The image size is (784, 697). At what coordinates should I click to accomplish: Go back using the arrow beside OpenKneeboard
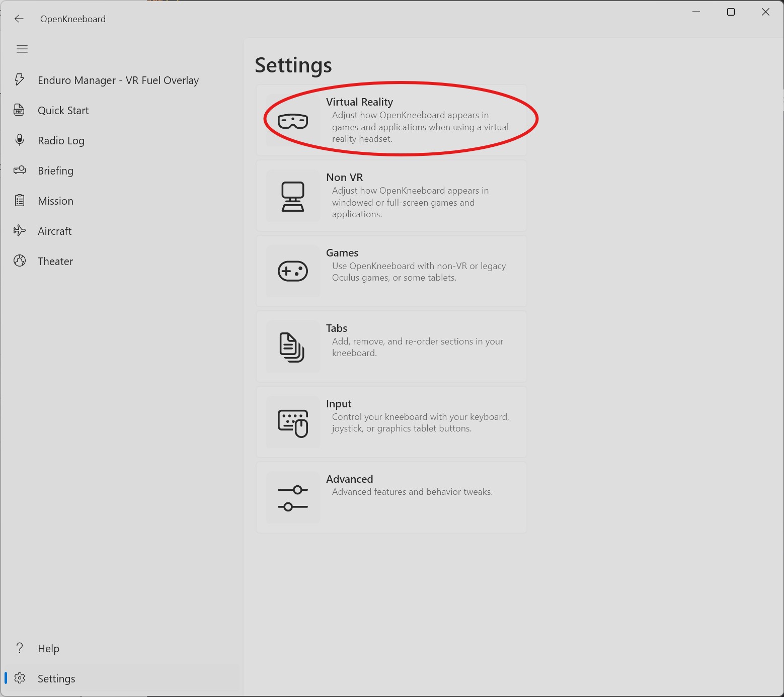tap(19, 19)
